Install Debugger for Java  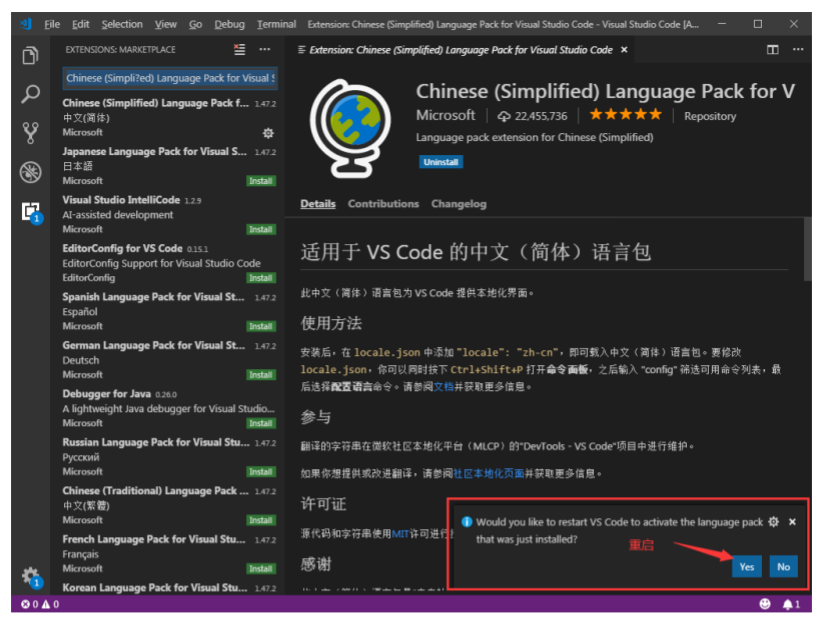tap(260, 423)
